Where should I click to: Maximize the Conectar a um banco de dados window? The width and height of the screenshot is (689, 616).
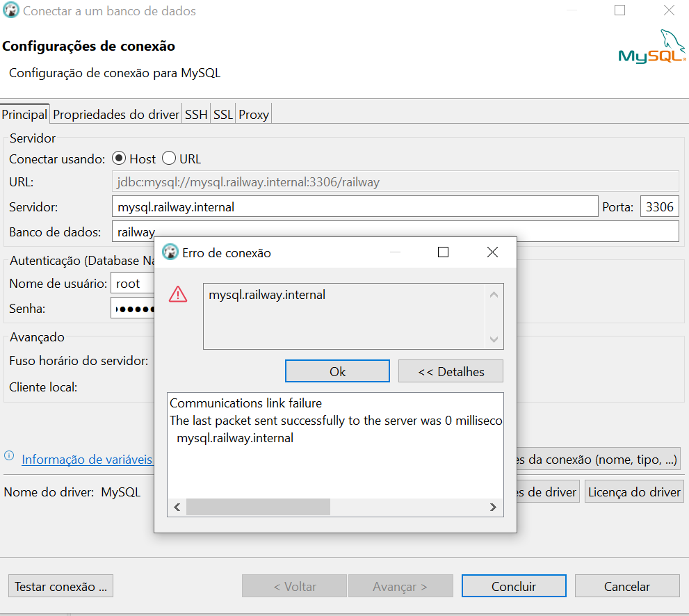(x=619, y=10)
